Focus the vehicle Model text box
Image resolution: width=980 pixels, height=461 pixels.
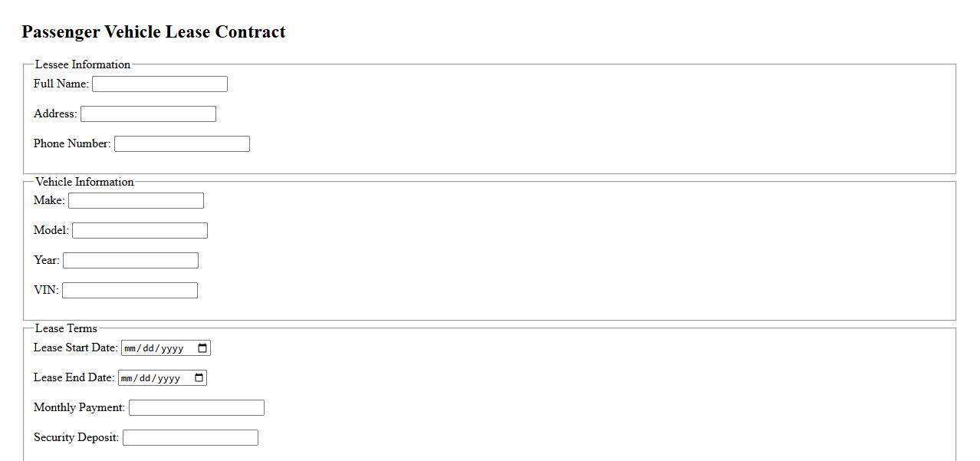[140, 231]
